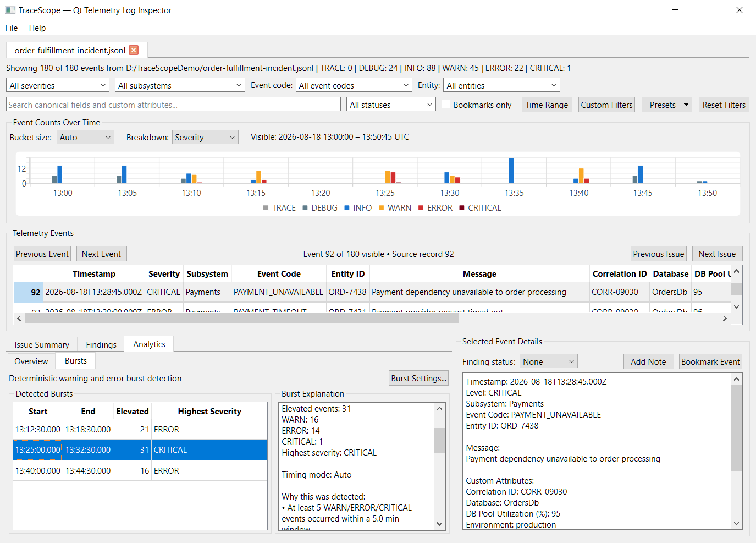Open the All severities dropdown
The width and height of the screenshot is (756, 543).
58,85
